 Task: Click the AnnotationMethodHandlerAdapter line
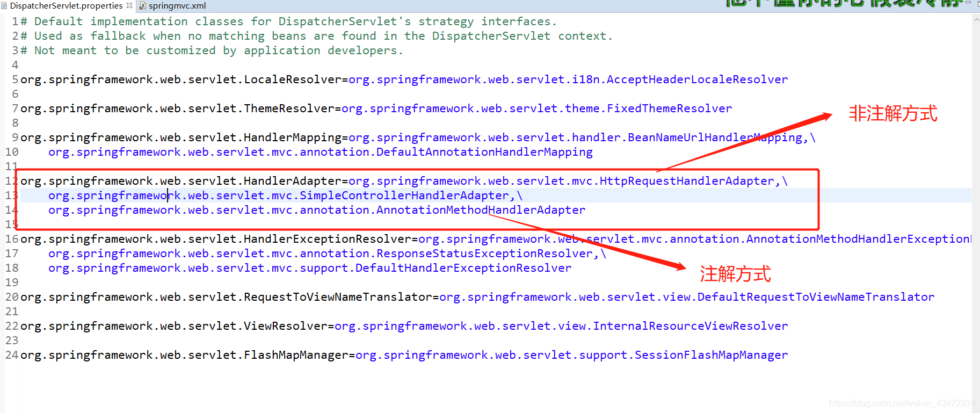click(x=317, y=210)
